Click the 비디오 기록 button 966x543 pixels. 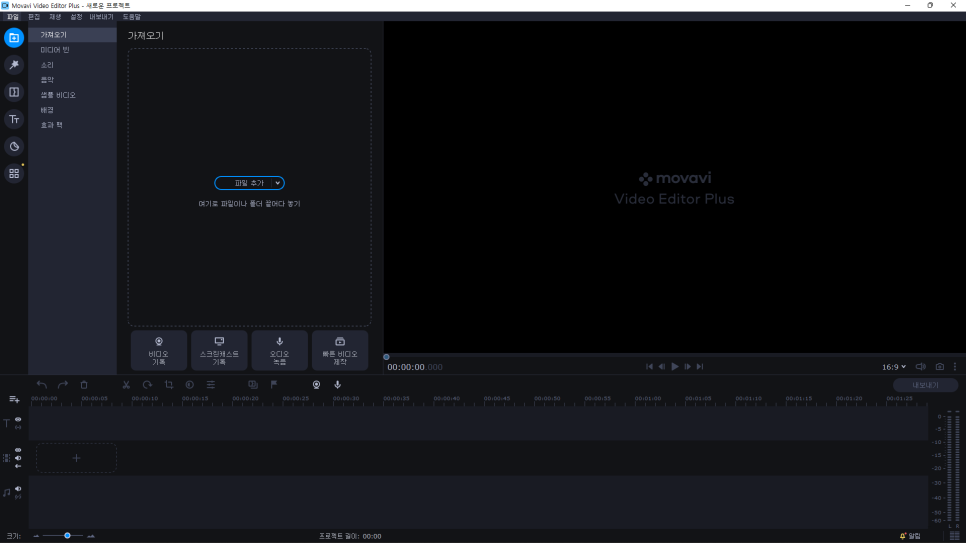point(159,350)
